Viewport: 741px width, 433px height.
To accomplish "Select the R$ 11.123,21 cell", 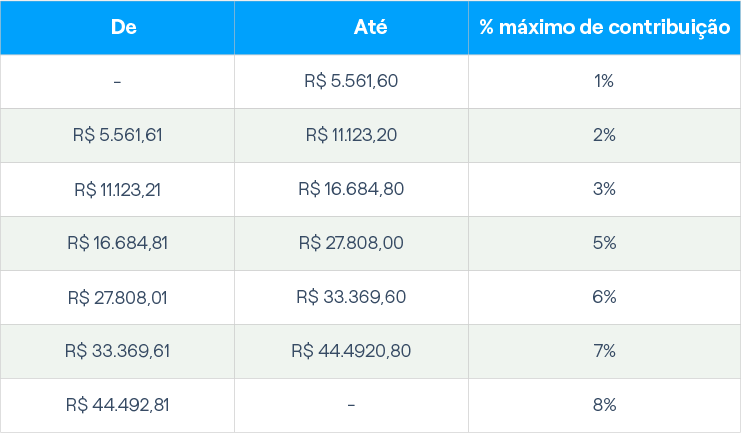I will coord(118,189).
